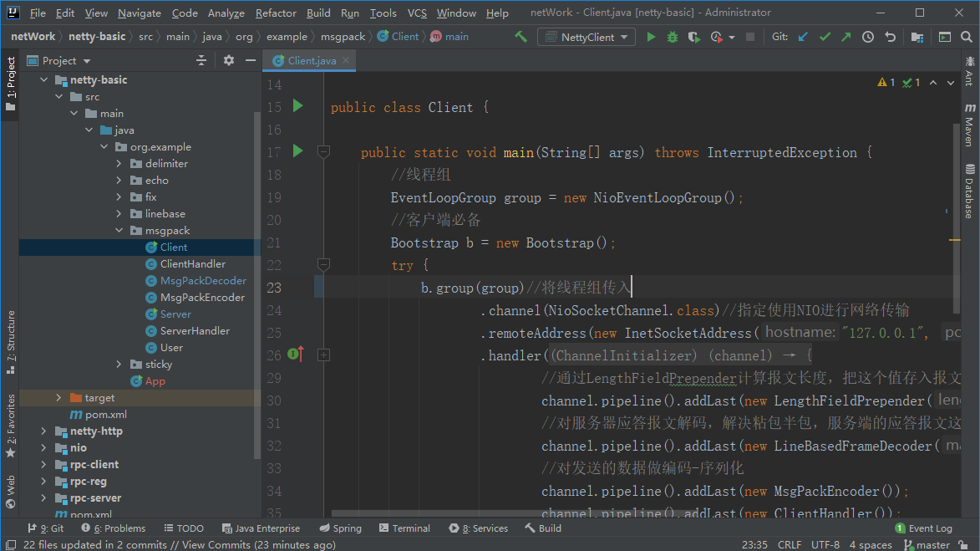Collapse the netty-basic module
The height and width of the screenshot is (551, 980).
[43, 79]
